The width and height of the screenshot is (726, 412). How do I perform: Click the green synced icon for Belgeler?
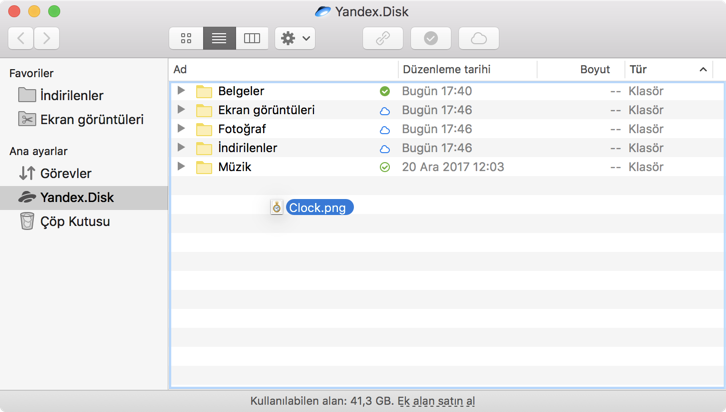point(384,91)
